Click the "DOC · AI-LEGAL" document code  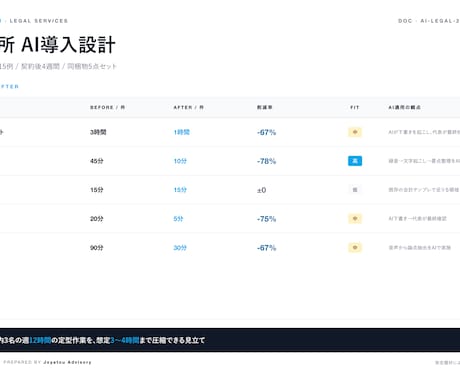pyautogui.click(x=429, y=21)
